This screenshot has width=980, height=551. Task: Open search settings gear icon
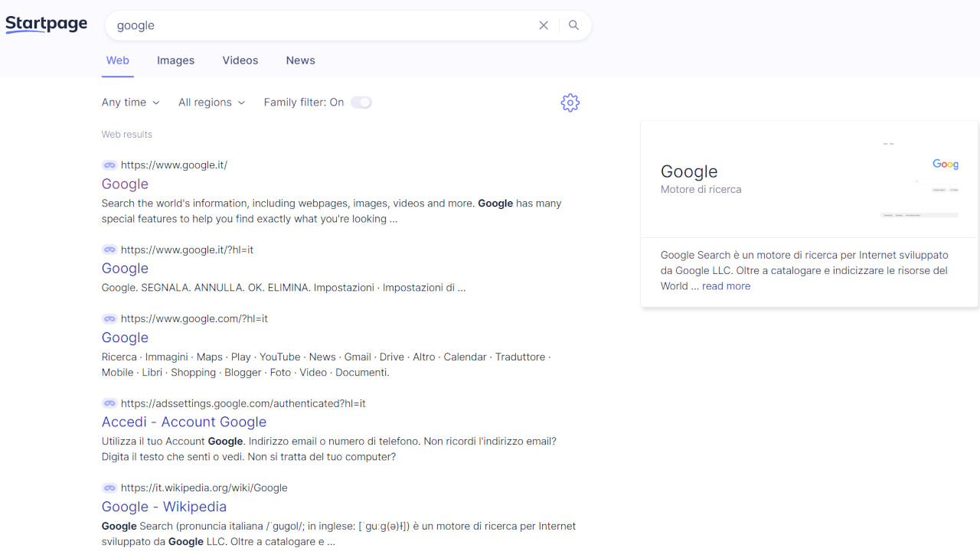[570, 103]
